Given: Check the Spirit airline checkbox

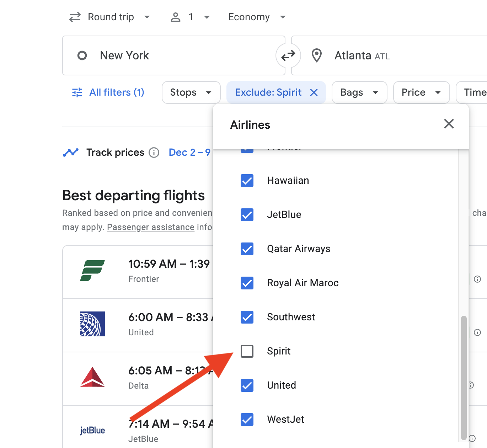Looking at the screenshot, I should [x=247, y=351].
